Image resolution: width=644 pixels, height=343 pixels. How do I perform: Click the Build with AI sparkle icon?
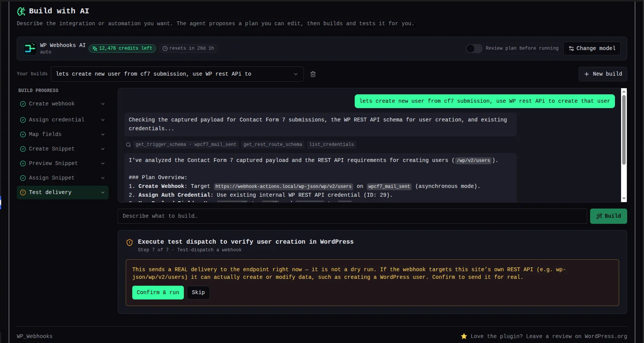(21, 11)
